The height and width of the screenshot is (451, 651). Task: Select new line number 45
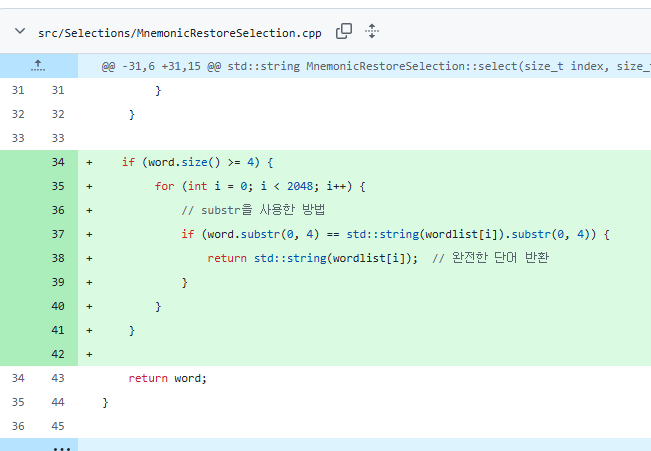58,426
